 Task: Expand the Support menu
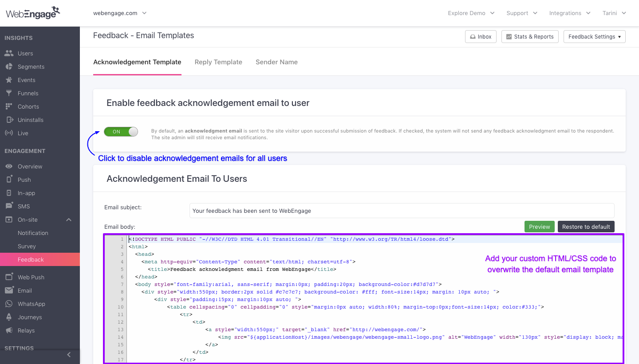click(522, 13)
